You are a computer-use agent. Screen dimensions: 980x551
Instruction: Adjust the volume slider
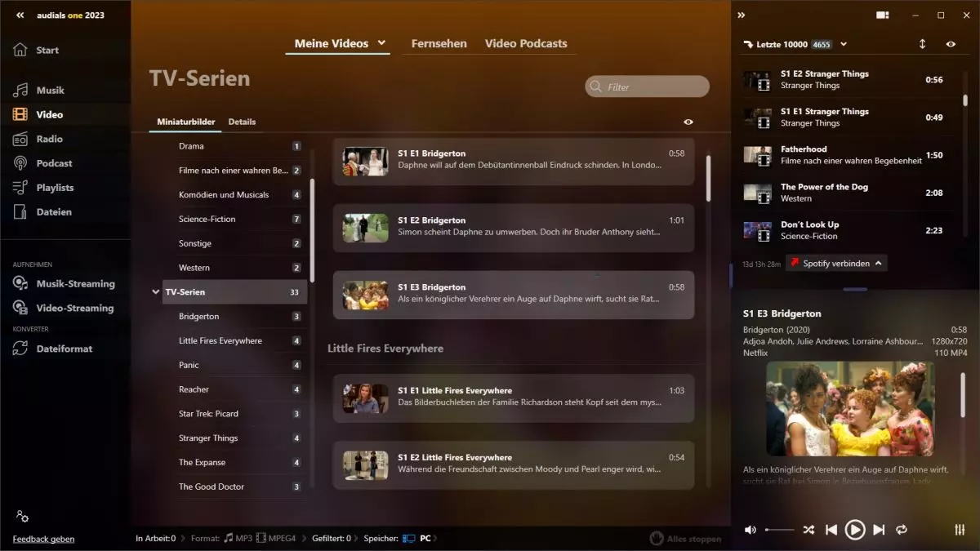coord(779,530)
